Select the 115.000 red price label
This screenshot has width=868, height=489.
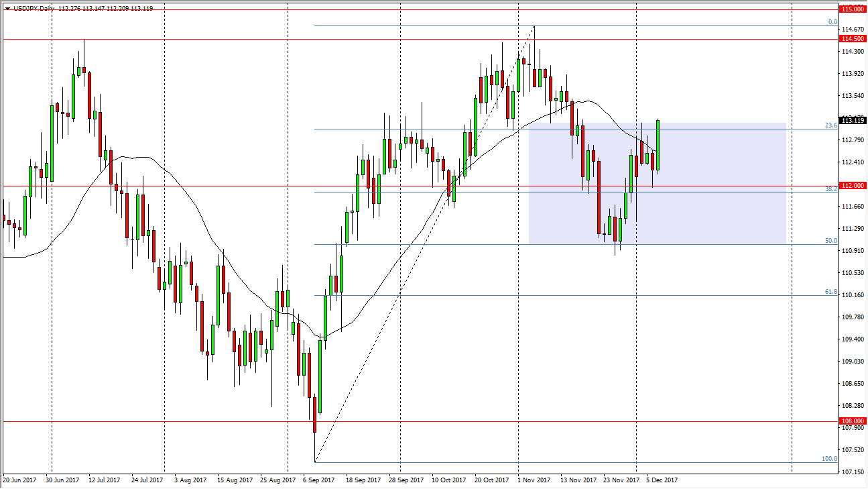(852, 9)
